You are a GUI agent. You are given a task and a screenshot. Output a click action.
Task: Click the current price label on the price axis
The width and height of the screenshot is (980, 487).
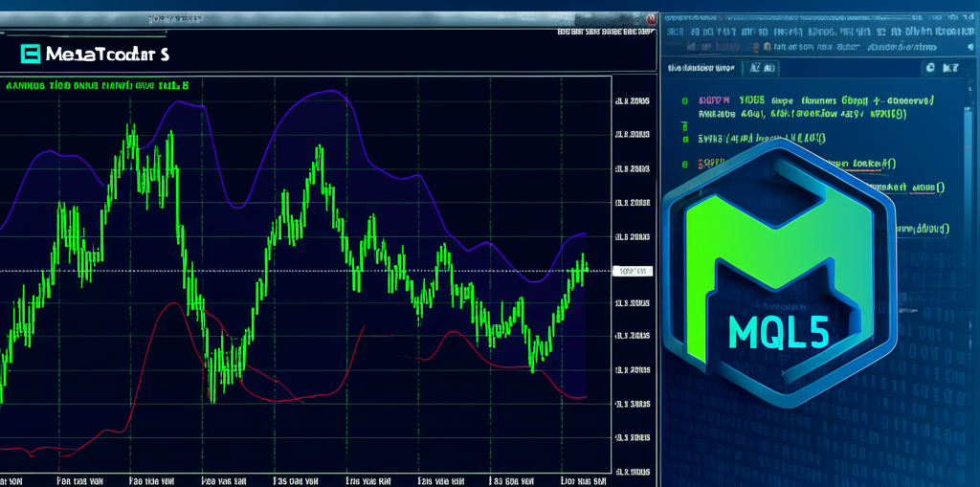(633, 272)
